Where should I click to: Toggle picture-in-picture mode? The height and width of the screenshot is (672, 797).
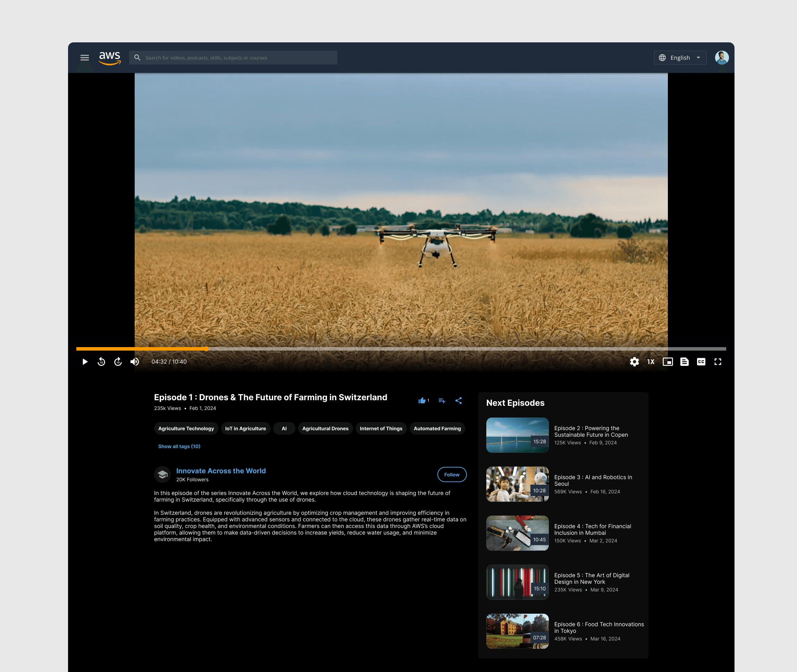[x=668, y=362]
